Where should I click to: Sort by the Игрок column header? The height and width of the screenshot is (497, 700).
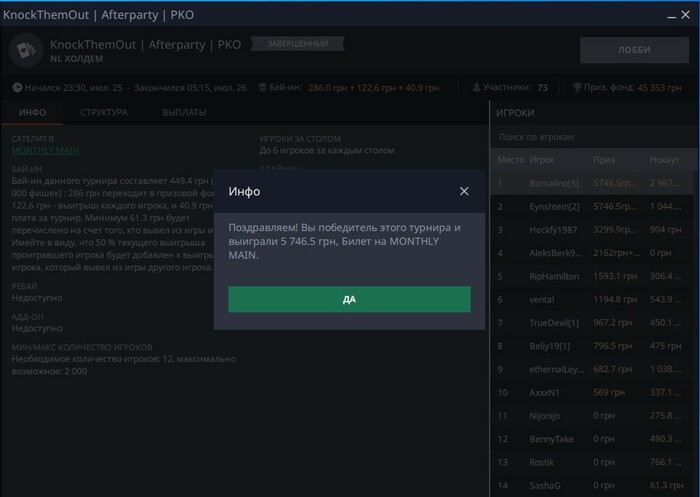pos(542,159)
